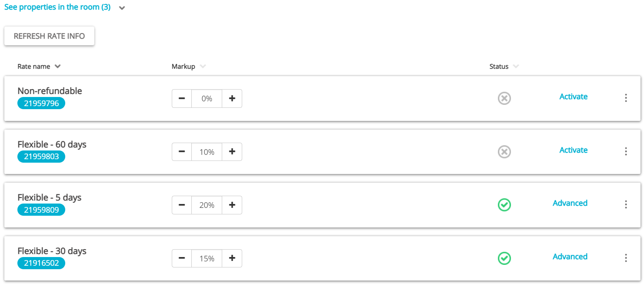Screen dimensions: 644x284
Task: Toggle inactive status icon for Non-refundable
Action: pyautogui.click(x=504, y=99)
